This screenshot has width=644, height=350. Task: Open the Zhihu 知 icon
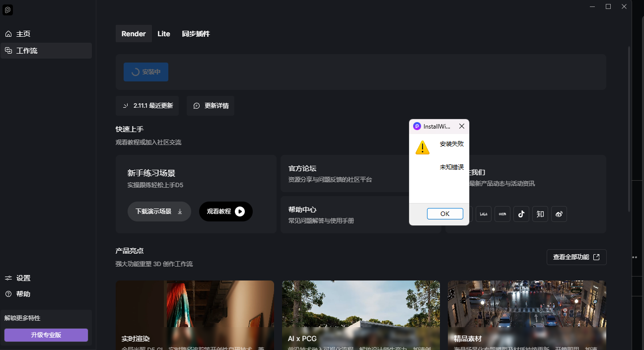[x=540, y=214]
